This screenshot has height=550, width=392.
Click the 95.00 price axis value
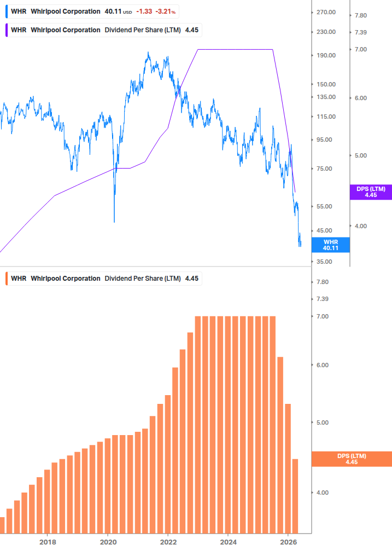click(324, 140)
